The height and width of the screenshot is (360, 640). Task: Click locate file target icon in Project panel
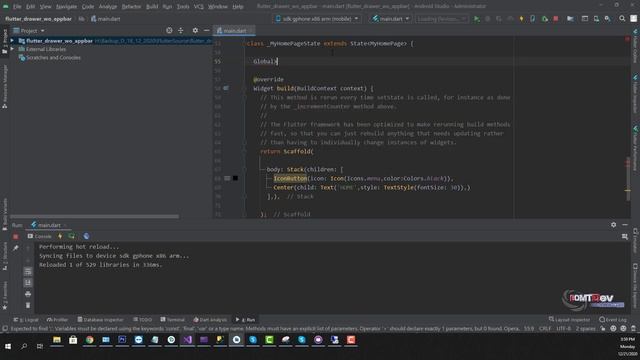point(169,31)
